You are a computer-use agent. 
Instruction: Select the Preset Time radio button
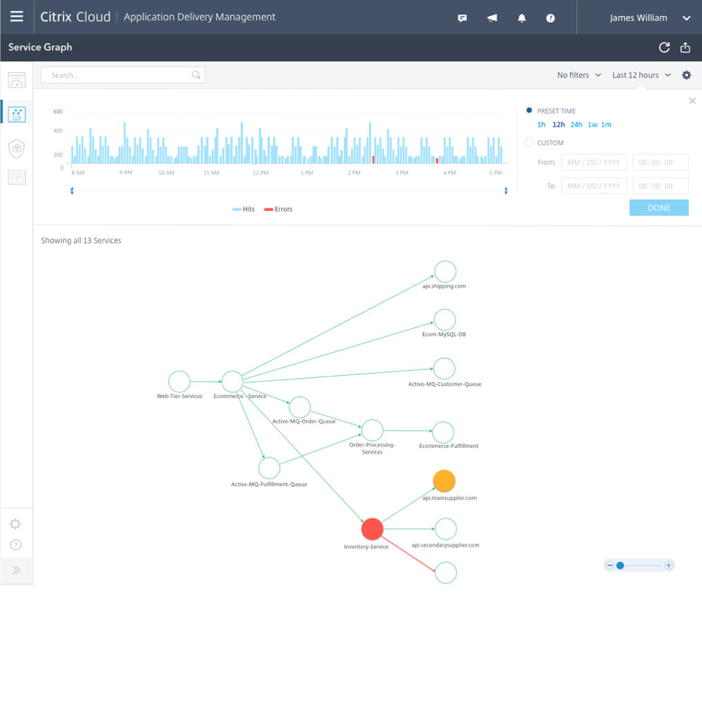(x=529, y=111)
